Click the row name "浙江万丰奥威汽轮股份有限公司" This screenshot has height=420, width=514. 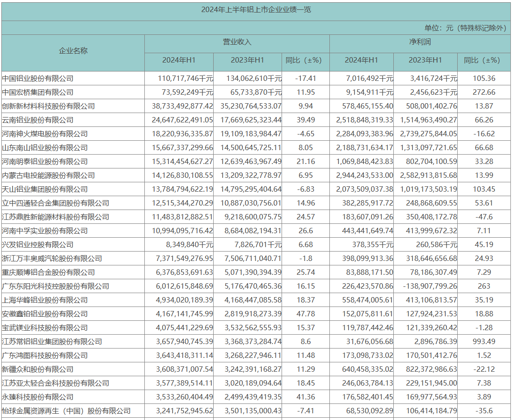[x=52, y=259]
